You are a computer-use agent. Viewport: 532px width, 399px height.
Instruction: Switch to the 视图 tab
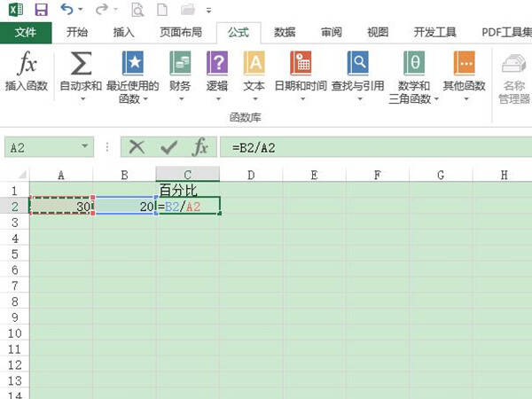pos(378,33)
